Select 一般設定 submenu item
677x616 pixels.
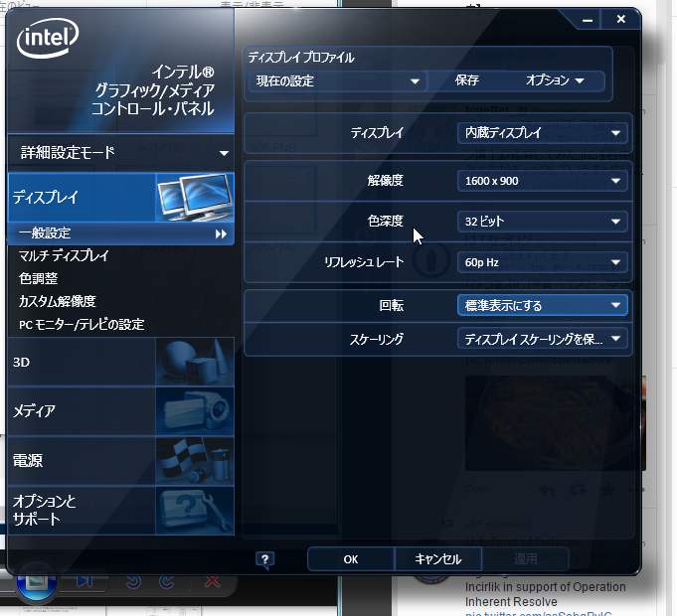[121, 233]
